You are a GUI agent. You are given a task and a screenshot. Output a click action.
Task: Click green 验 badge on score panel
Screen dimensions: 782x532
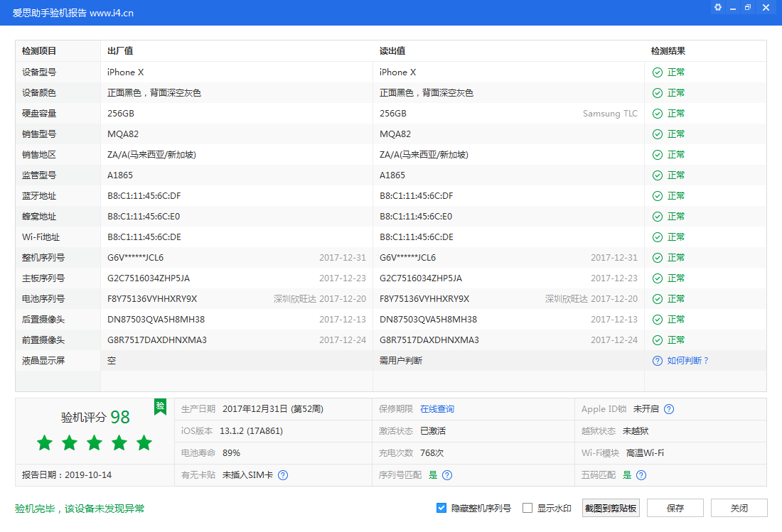pos(161,406)
